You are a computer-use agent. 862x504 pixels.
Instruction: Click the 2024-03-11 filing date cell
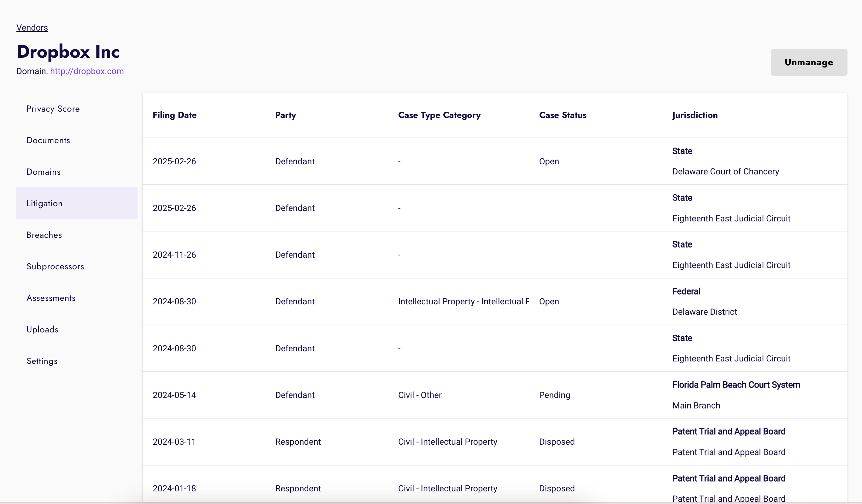[174, 442]
